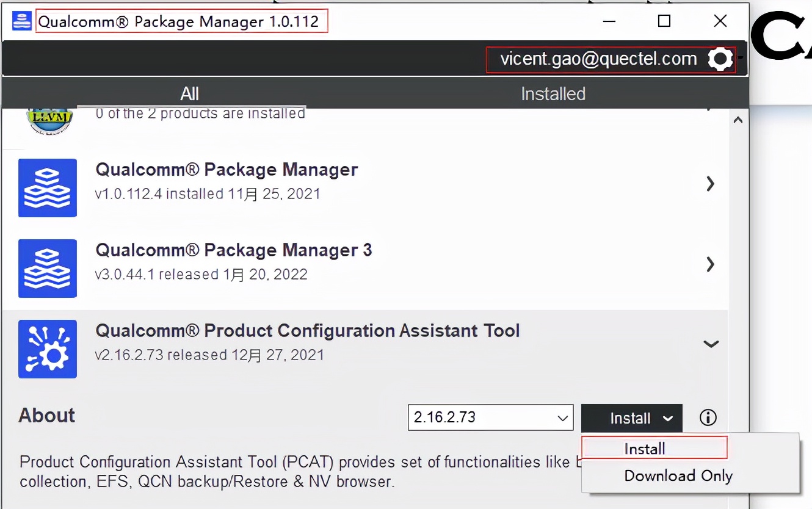Switch to the Installed tab

tap(553, 93)
